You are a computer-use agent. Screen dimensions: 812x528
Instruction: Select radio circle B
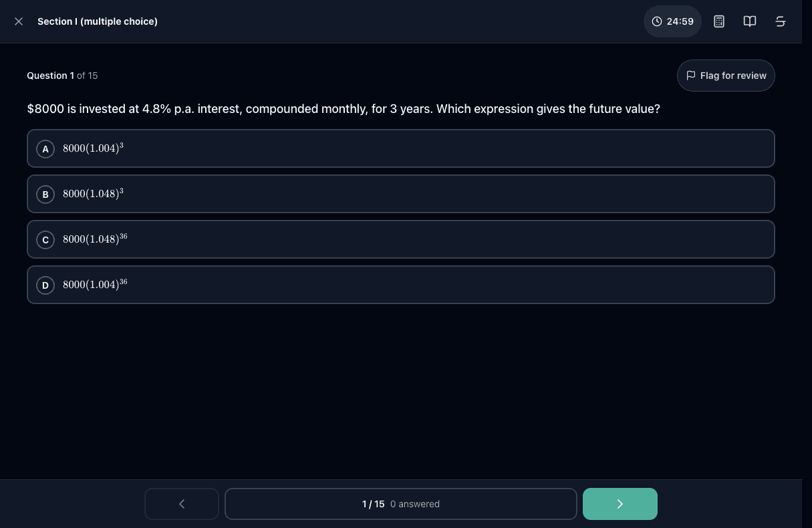pos(45,194)
